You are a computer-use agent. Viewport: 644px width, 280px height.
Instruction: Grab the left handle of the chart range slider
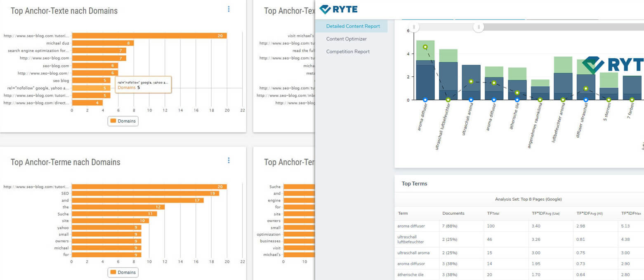coord(414,27)
